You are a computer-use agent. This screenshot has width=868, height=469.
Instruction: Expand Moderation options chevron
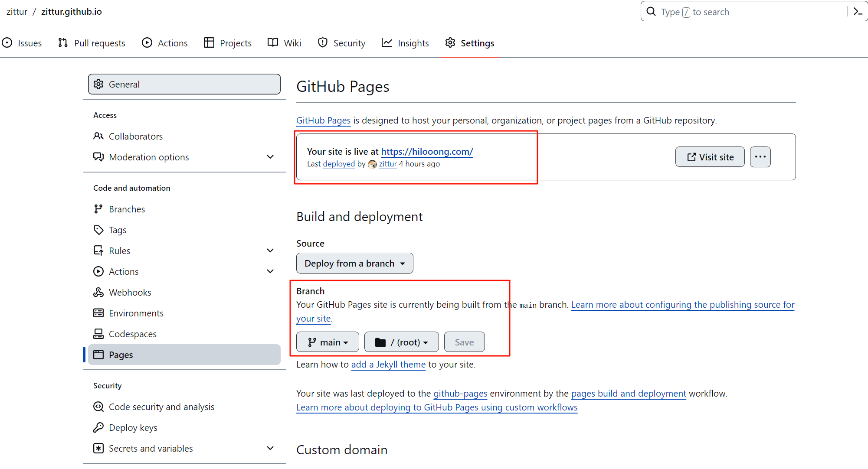[x=270, y=157]
